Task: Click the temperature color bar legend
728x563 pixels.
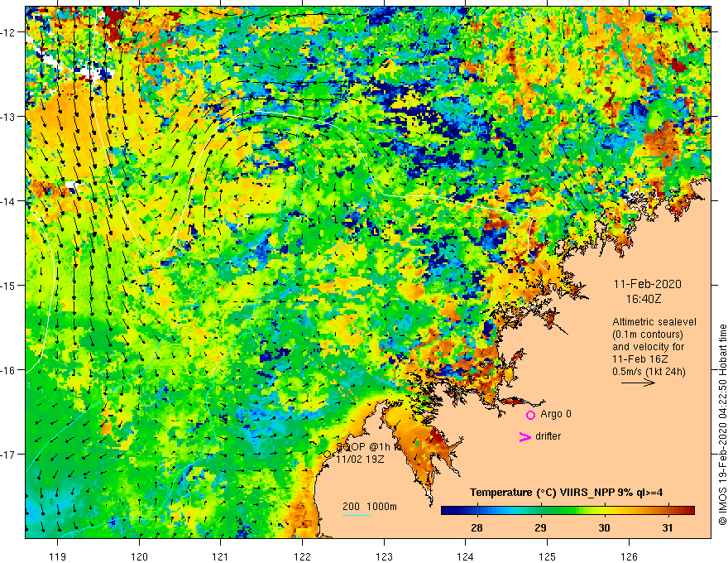Action: point(568,511)
